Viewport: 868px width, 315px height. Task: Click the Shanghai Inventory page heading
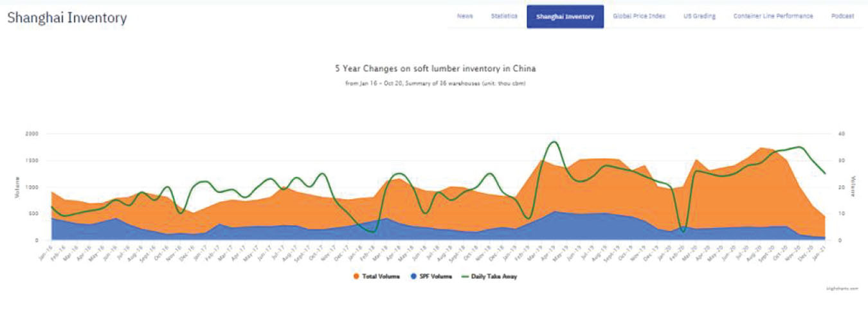pos(67,17)
